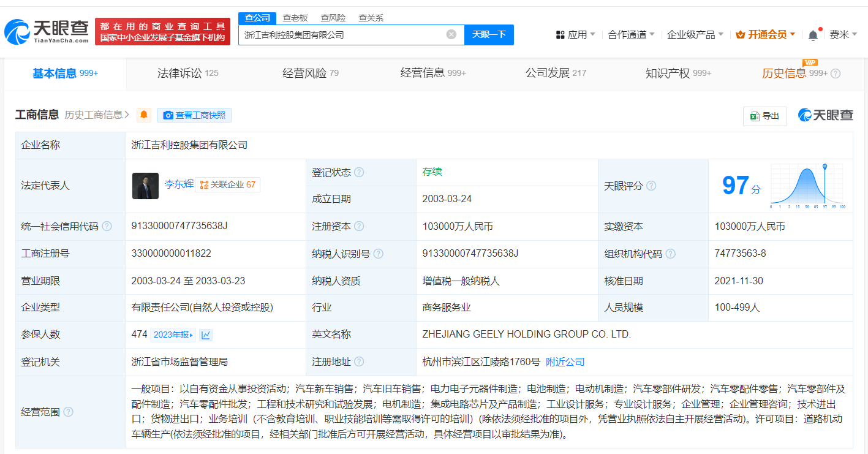Viewport: 868px width, 454px height.
Task: Click 有限责任公司(自然人投资或控股) enterprise type
Action: click(x=202, y=308)
